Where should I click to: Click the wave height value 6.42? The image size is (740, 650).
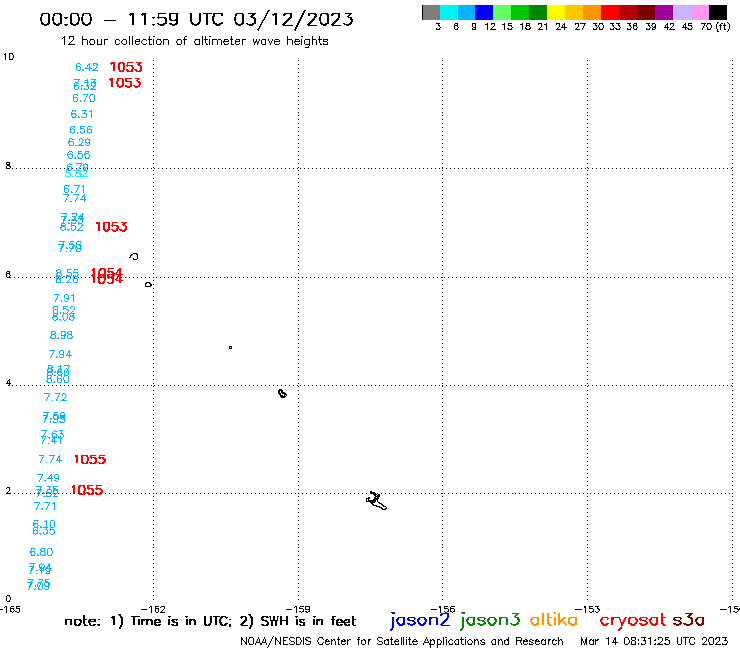click(x=87, y=67)
